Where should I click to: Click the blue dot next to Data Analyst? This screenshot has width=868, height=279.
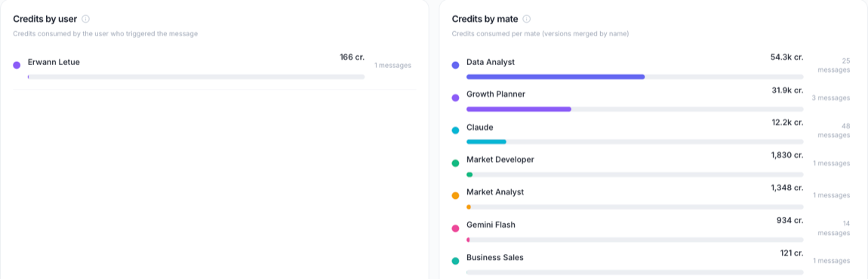point(456,66)
